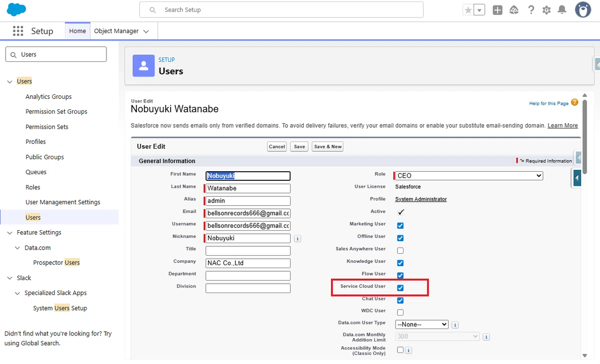
Task: Open the favorites list dropdown arrow
Action: 479,10
